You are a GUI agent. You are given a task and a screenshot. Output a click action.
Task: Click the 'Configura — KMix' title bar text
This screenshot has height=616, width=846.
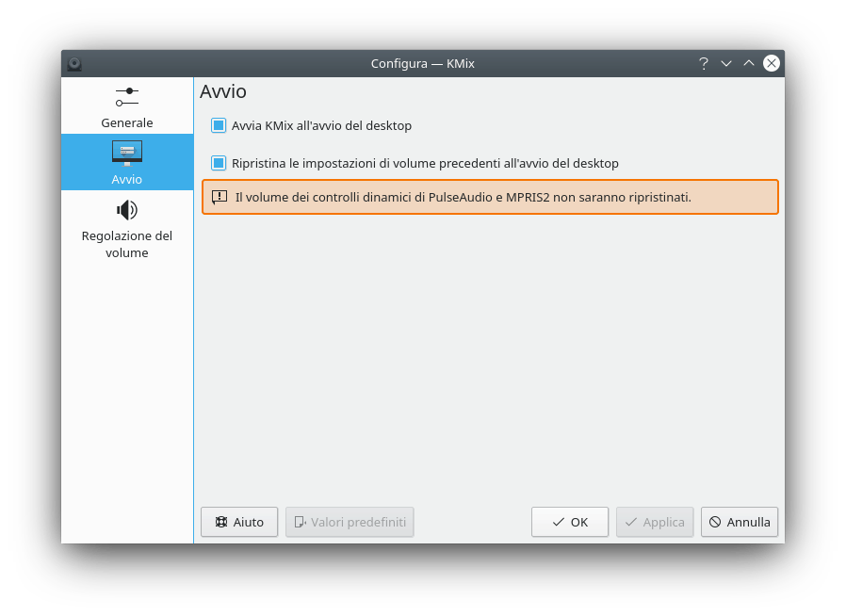tap(422, 63)
